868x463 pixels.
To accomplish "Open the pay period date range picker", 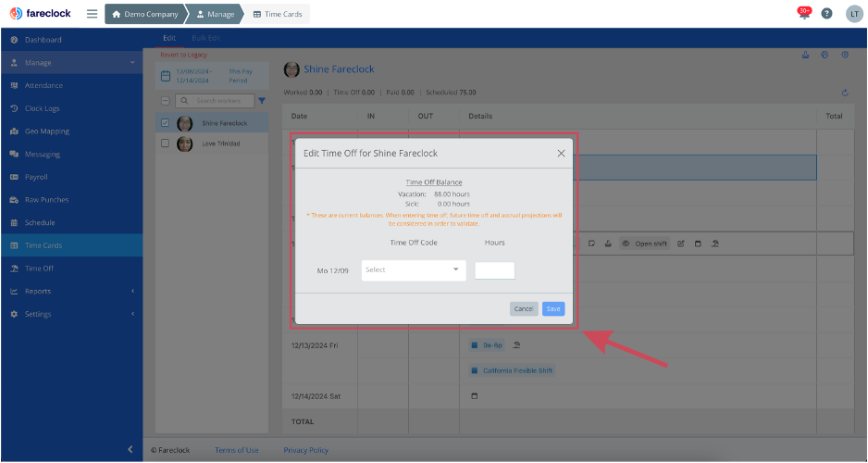I will click(x=192, y=76).
